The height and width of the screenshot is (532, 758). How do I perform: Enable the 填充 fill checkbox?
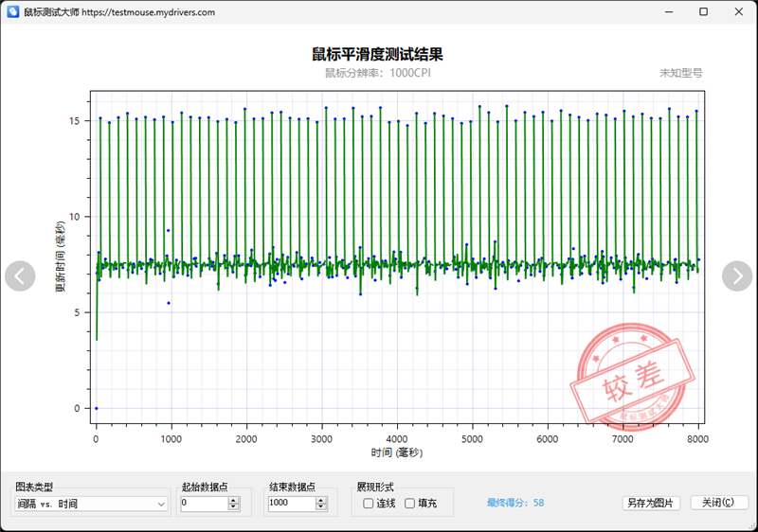[x=410, y=504]
